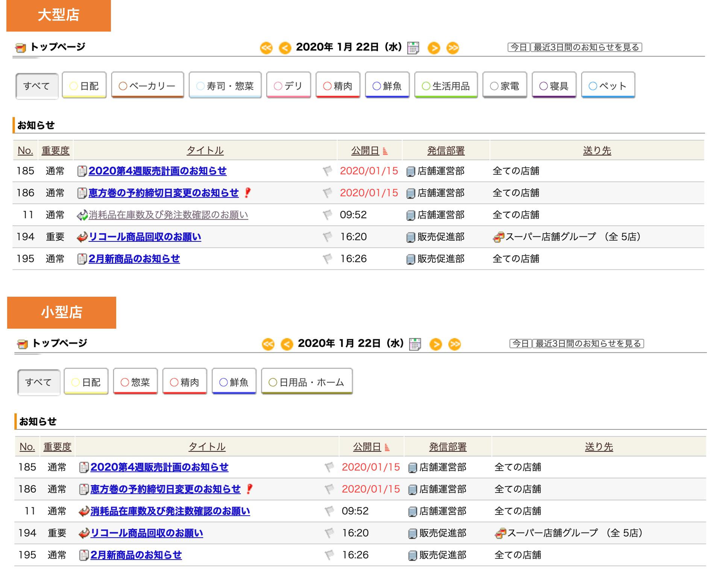Sort large-store list by 公開日 column

point(365,151)
